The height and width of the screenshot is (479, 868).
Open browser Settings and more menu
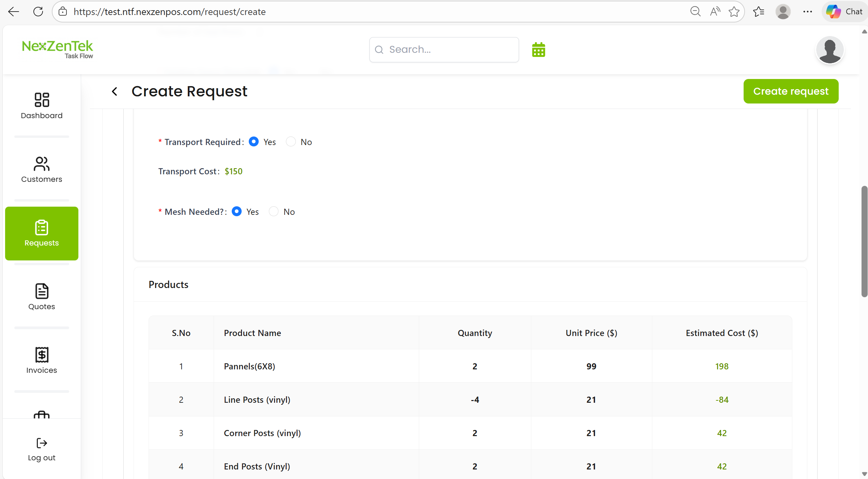point(807,12)
